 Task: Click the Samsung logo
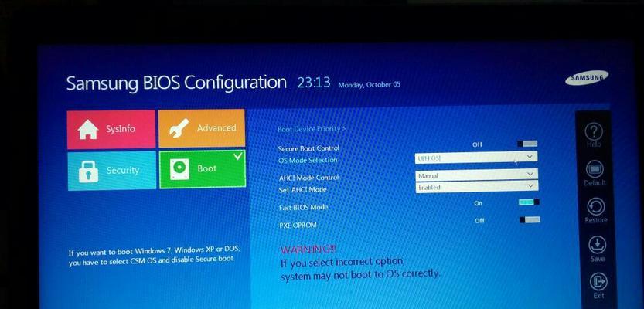click(587, 77)
